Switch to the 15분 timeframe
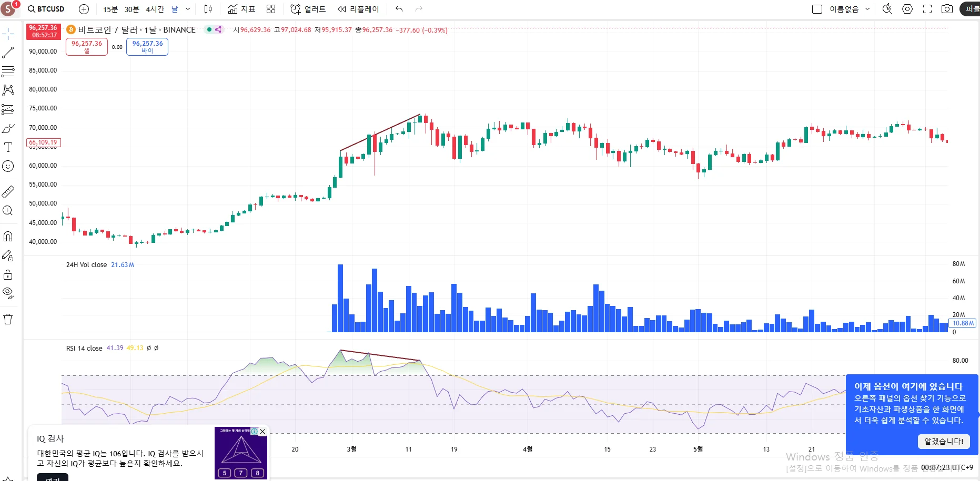This screenshot has width=980, height=481. [110, 9]
